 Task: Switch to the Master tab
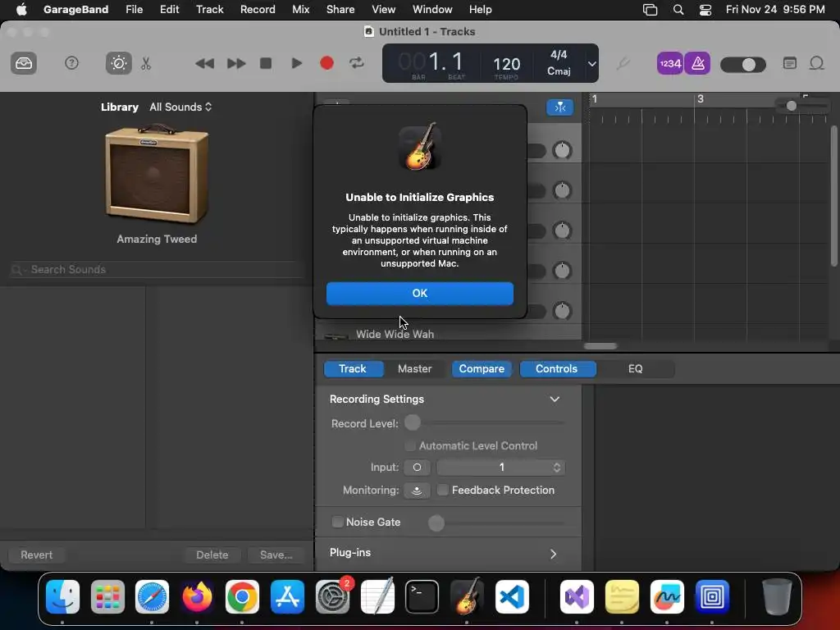[414, 368]
